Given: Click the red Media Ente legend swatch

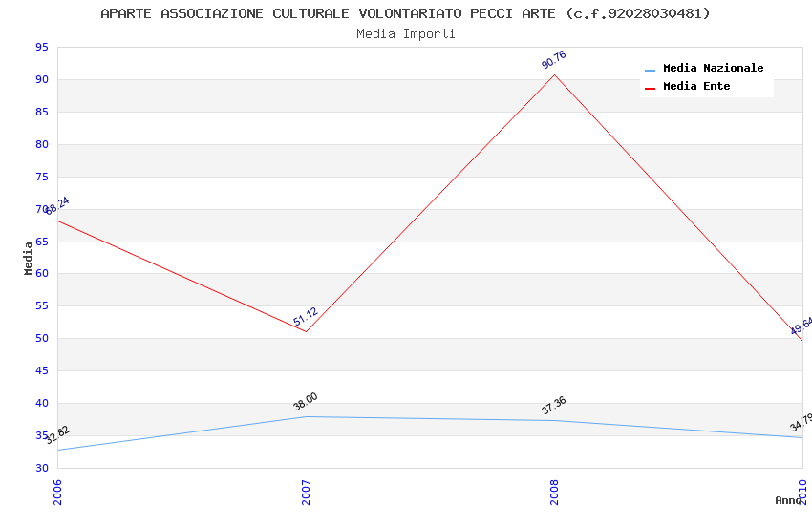Looking at the screenshot, I should 650,88.
